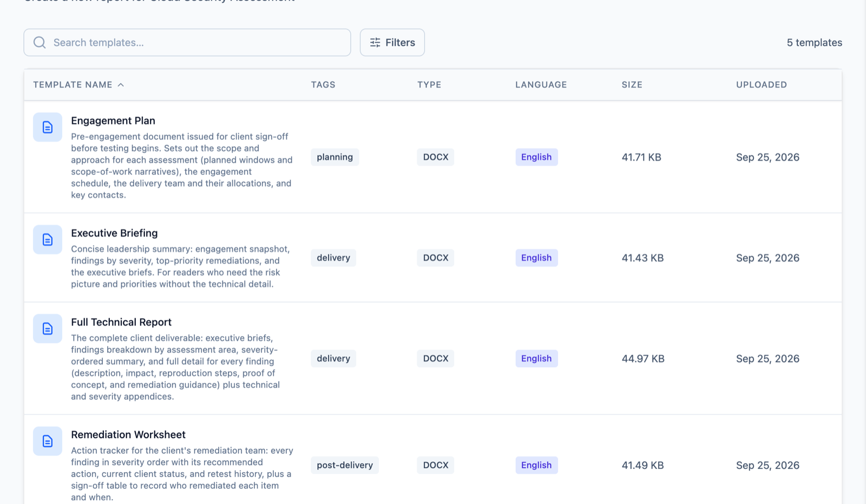Viewport: 866px width, 504px height.
Task: Click the Size column header
Action: 632,84
